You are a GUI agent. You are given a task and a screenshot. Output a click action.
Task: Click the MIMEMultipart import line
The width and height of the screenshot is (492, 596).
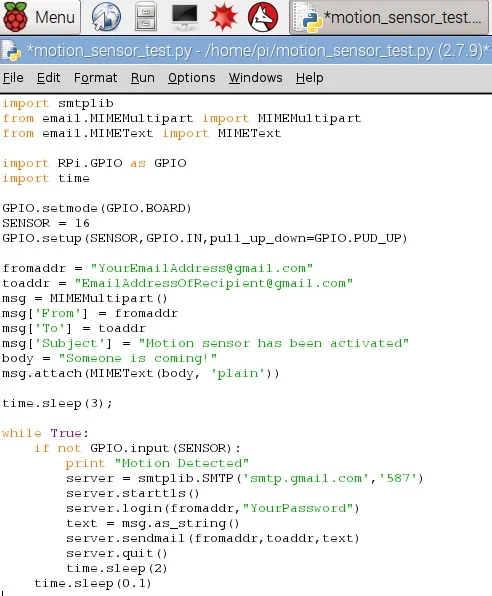click(x=182, y=118)
